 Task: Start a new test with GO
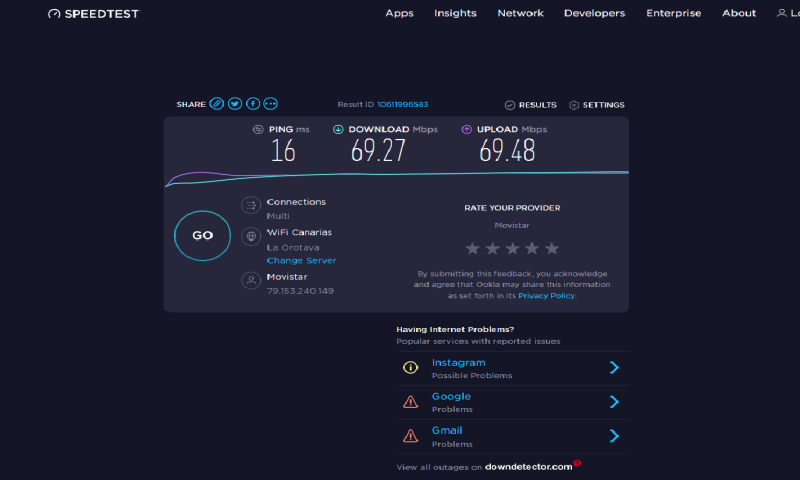point(203,236)
